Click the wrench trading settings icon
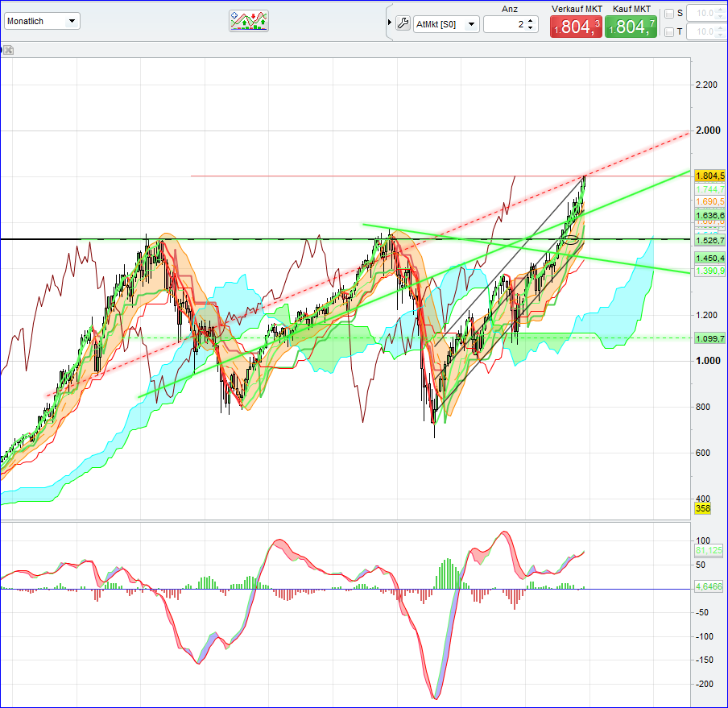728x708 pixels. click(x=403, y=23)
